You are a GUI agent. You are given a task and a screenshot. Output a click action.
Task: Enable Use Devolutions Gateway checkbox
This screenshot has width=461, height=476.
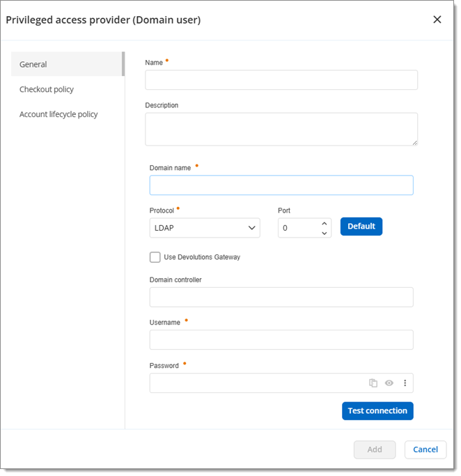[x=155, y=257]
